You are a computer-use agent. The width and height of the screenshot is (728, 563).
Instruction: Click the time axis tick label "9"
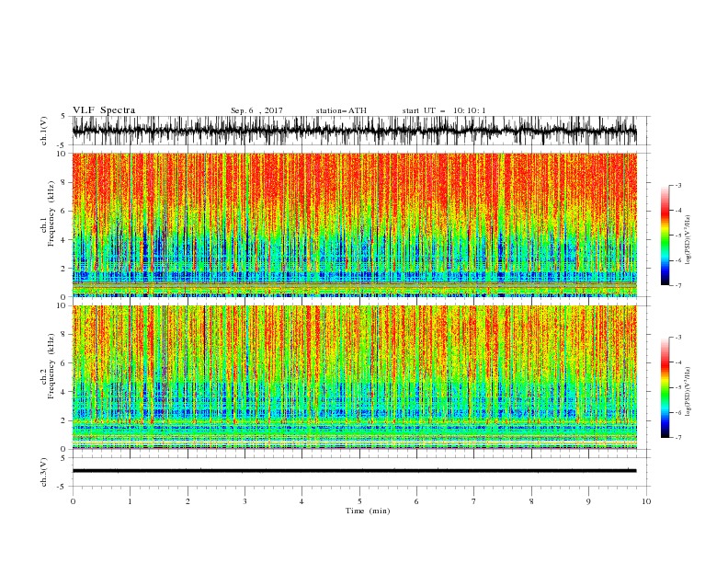(588, 501)
